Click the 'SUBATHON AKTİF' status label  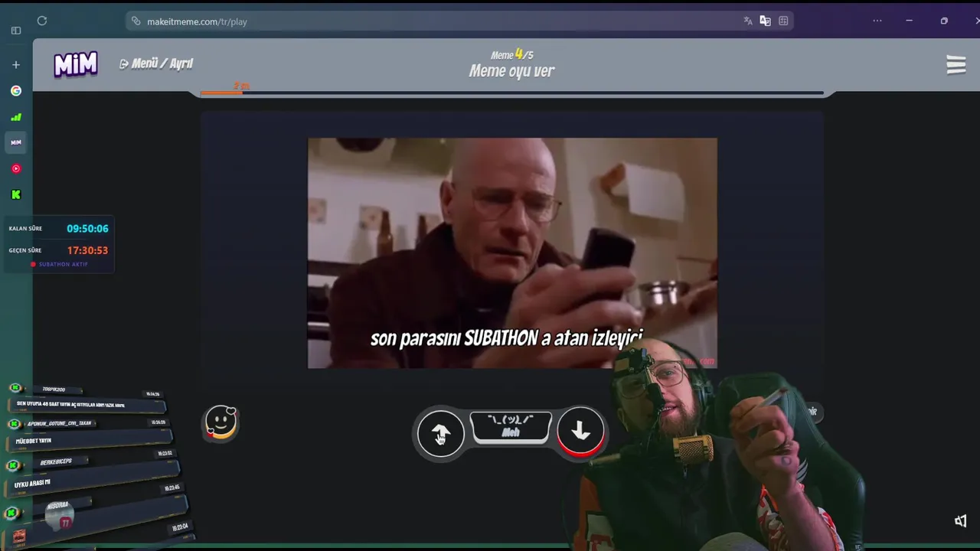(63, 265)
